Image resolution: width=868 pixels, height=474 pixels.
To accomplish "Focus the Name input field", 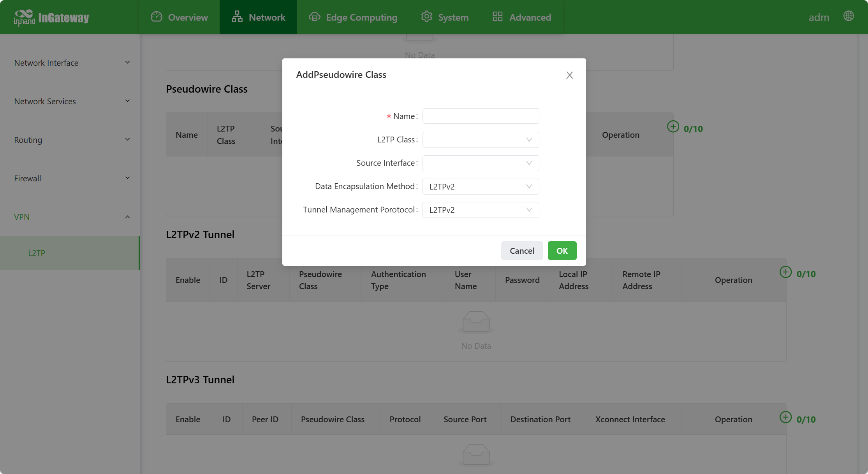I will coord(481,116).
